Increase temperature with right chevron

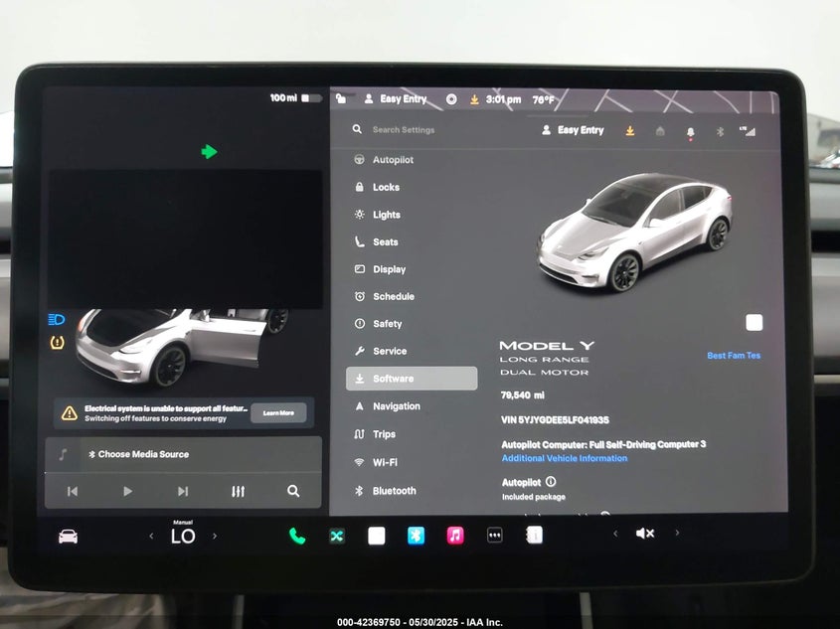(215, 537)
